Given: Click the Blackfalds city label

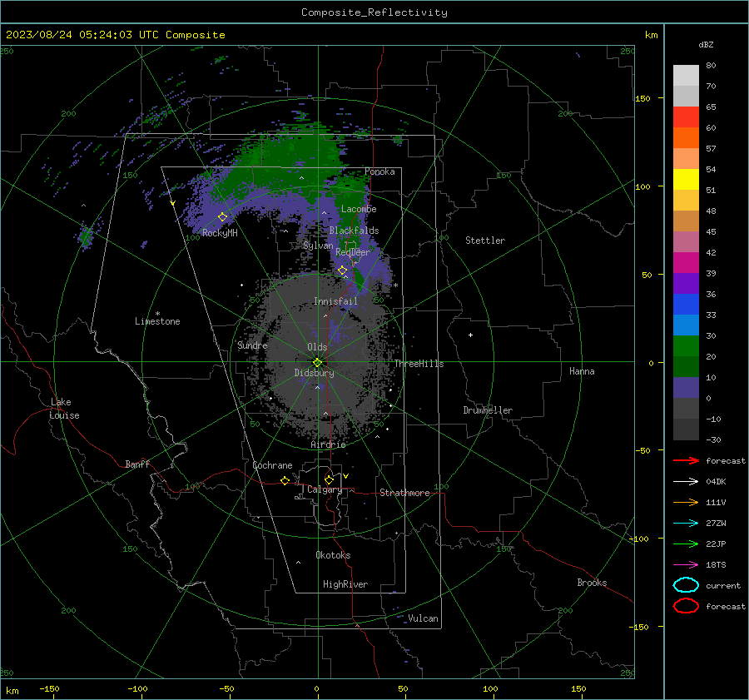Looking at the screenshot, I should click(x=354, y=231).
